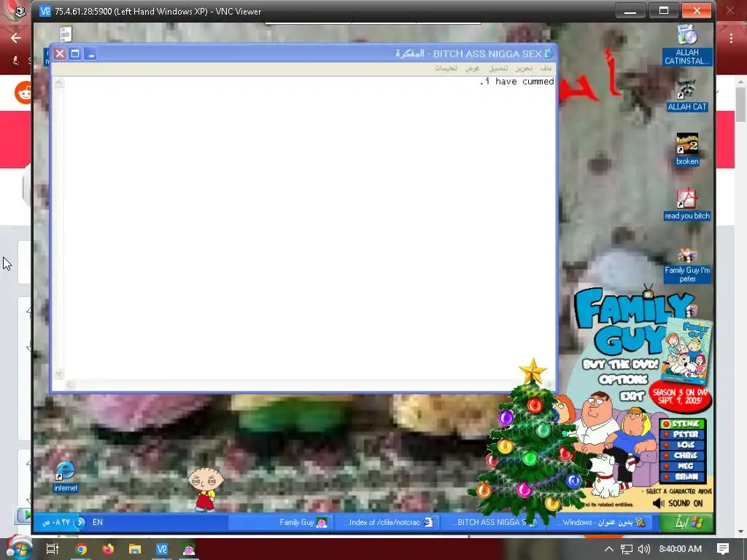The width and height of the screenshot is (747, 560).
Task: Select the STEWIE character option
Action: click(x=682, y=424)
